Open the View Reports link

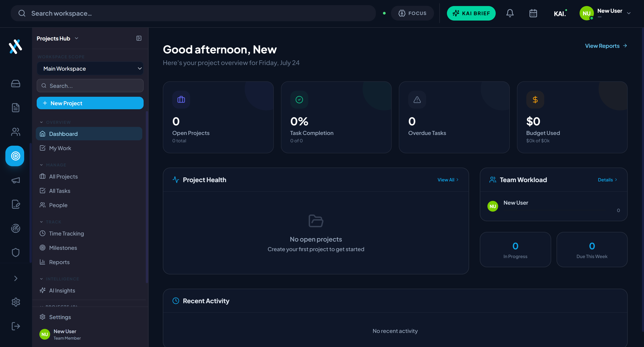click(x=606, y=46)
